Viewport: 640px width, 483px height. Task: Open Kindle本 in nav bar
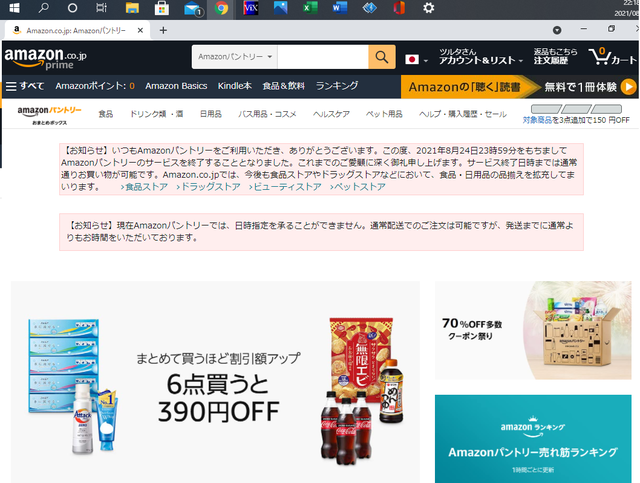point(234,86)
